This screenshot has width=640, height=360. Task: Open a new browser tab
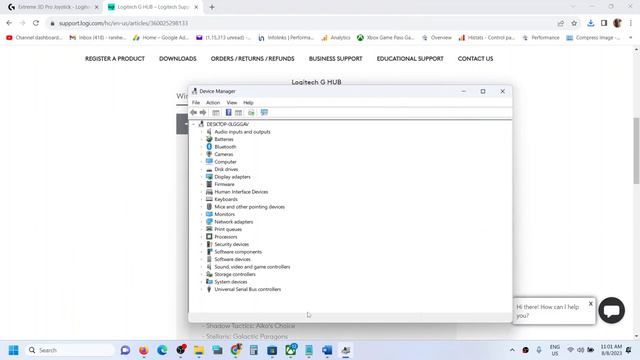tap(212, 7)
